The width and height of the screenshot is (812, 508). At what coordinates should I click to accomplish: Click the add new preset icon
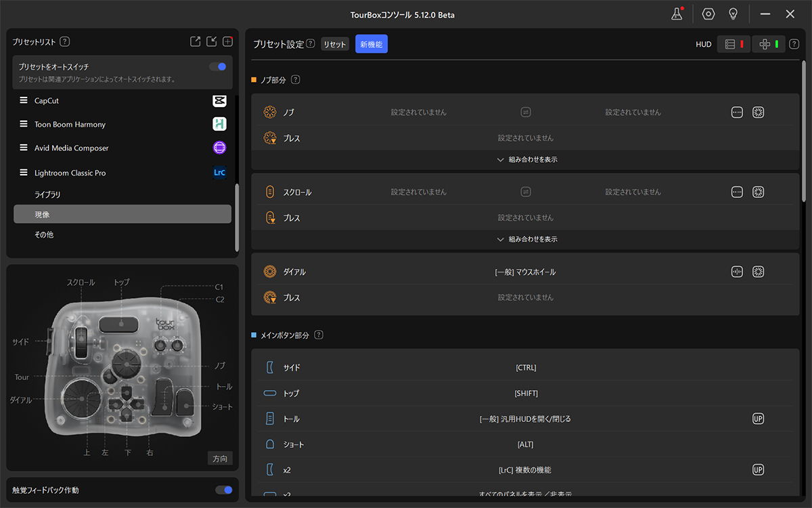tap(228, 42)
